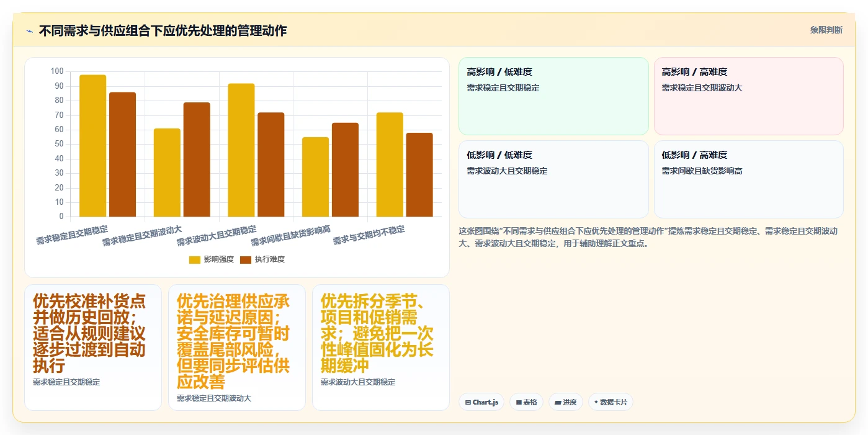Select the 低影响 / 低难度 quadrant card
The height and width of the screenshot is (435, 868).
(x=553, y=179)
